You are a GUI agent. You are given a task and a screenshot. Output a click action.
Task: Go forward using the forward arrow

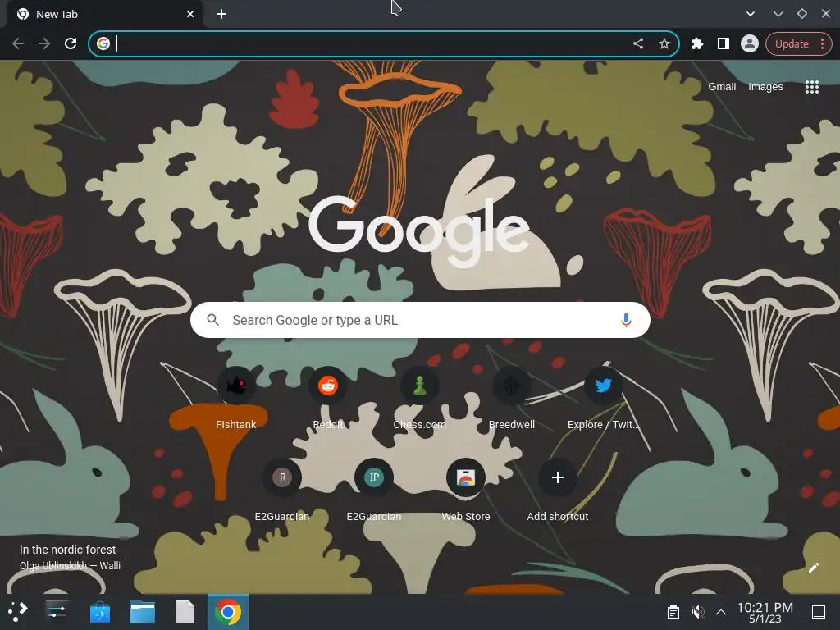(x=44, y=43)
